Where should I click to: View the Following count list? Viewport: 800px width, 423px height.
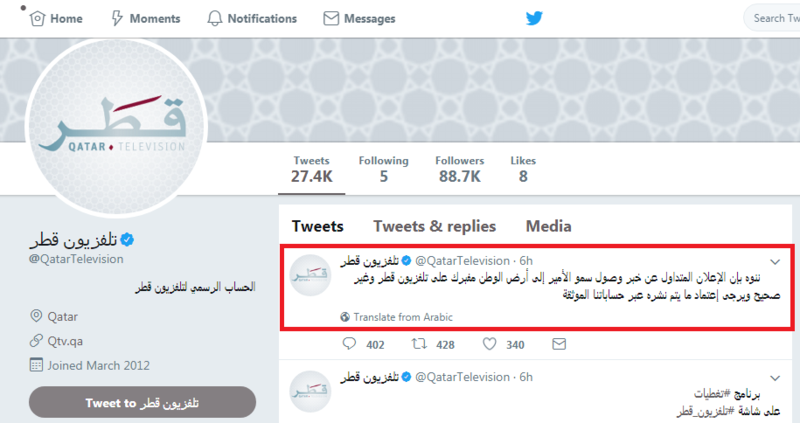click(384, 169)
